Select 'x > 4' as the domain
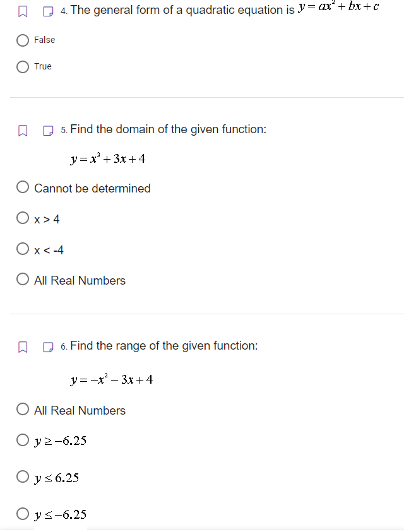The width and height of the screenshot is (404, 532). 22,218
